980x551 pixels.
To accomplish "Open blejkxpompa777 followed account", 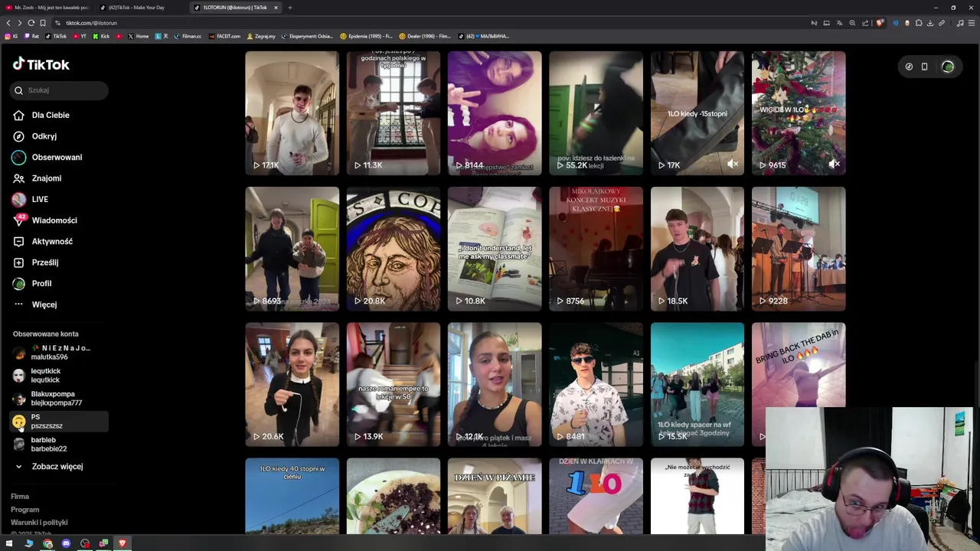I will click(60, 399).
